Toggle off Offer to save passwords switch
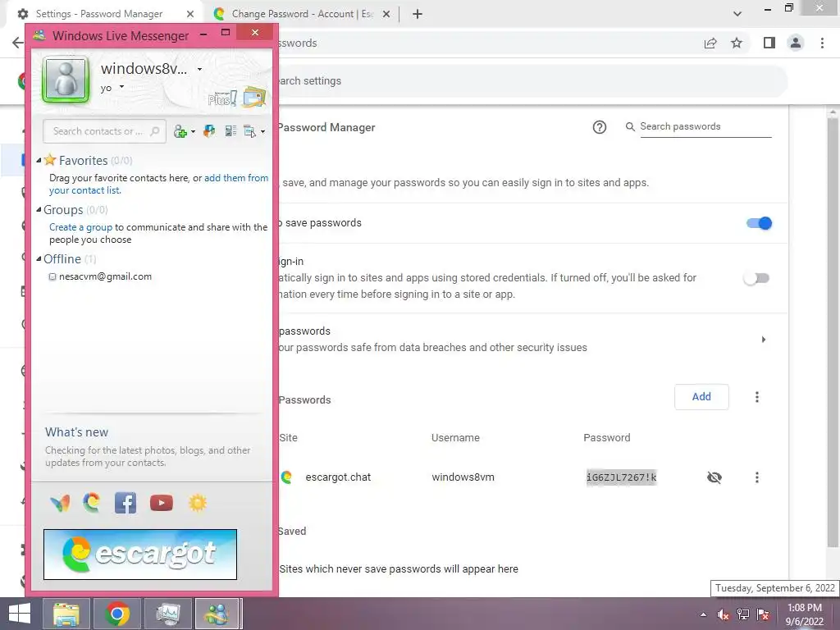The height and width of the screenshot is (630, 840). 759,223
